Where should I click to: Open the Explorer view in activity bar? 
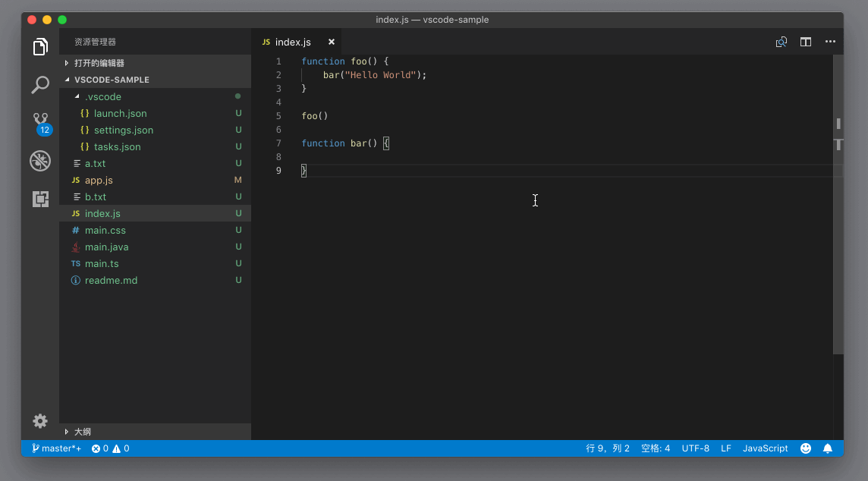click(x=40, y=47)
